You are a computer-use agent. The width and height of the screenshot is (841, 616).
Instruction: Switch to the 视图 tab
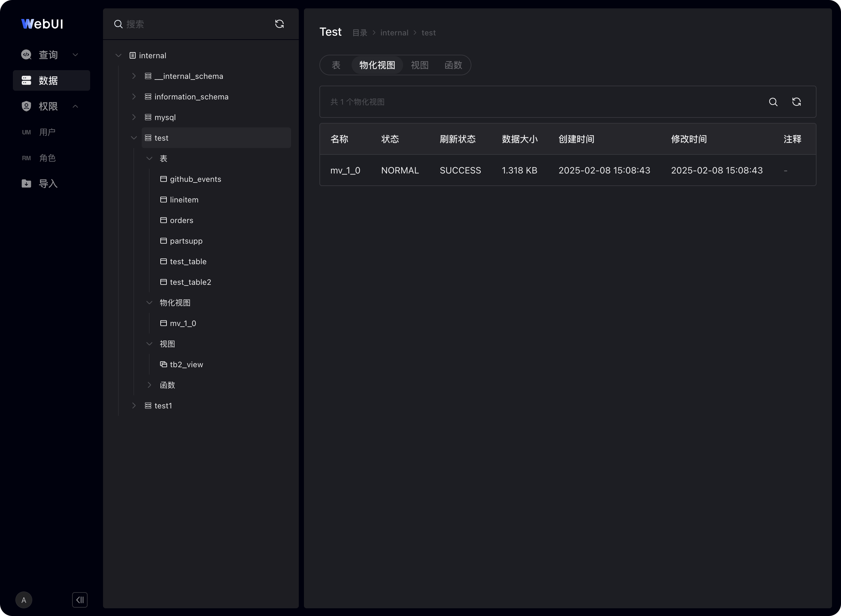420,65
